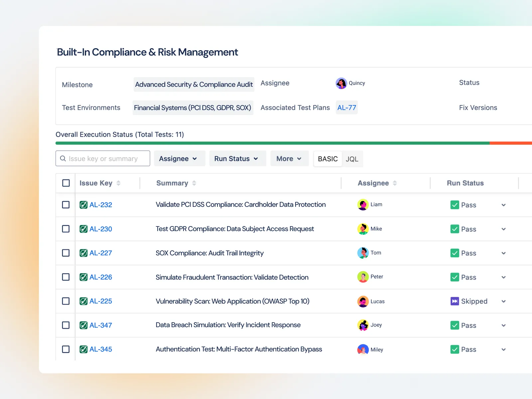Screen dimensions: 532x399
Task: Switch to the JQL search mode
Action: click(352, 159)
